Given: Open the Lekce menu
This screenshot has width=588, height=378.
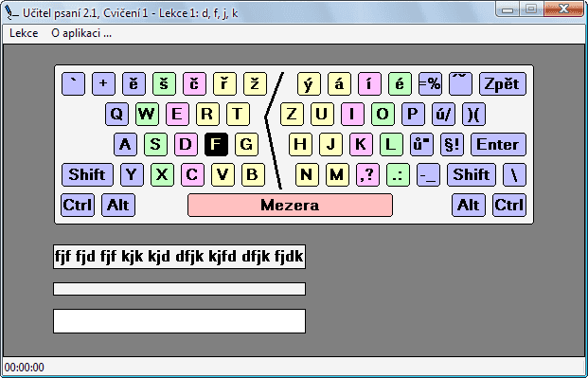Looking at the screenshot, I should coord(24,33).
